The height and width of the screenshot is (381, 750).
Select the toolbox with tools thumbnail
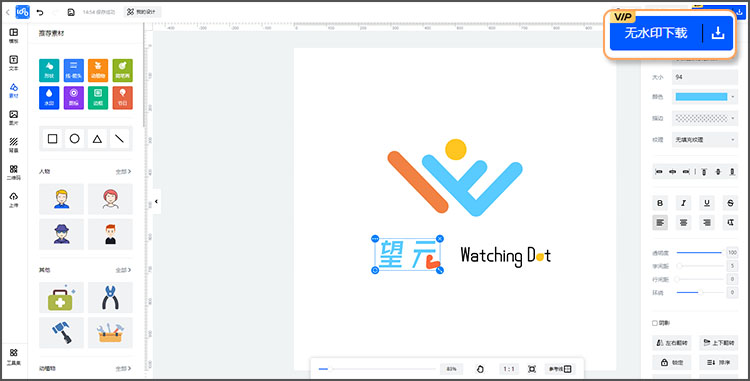coord(110,333)
